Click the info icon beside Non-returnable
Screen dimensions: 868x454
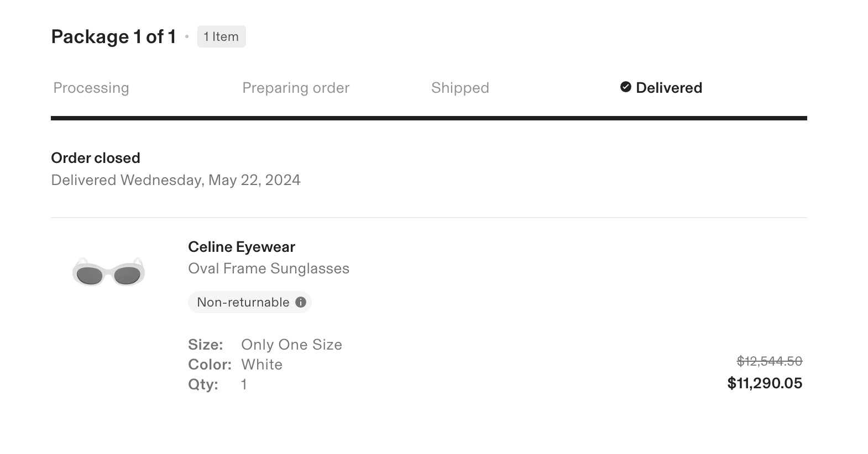pos(301,302)
